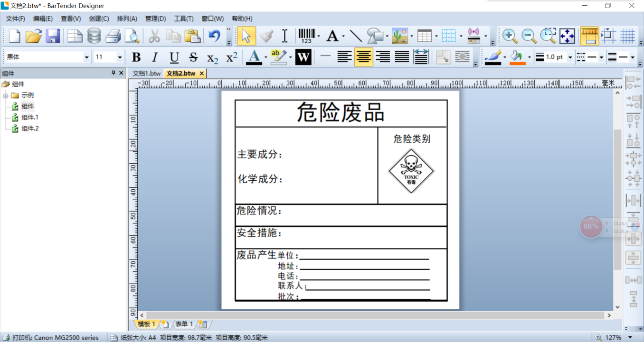The height and width of the screenshot is (342, 644).
Task: Select the pointer selection tool
Action: pyautogui.click(x=246, y=36)
